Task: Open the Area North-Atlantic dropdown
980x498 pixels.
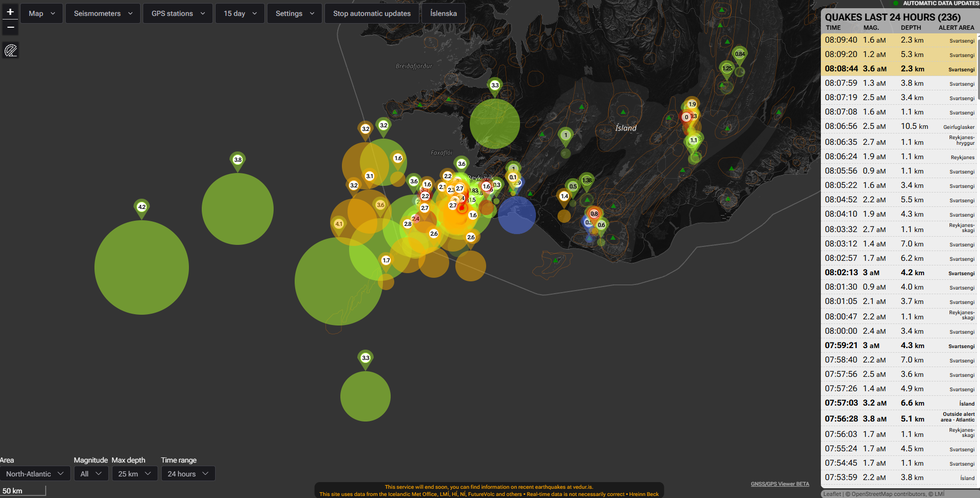Action: point(35,474)
